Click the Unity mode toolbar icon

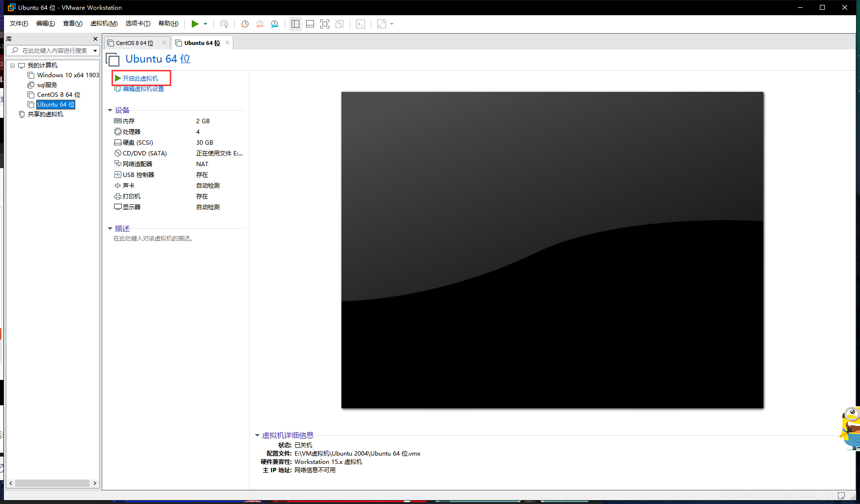[x=339, y=24]
